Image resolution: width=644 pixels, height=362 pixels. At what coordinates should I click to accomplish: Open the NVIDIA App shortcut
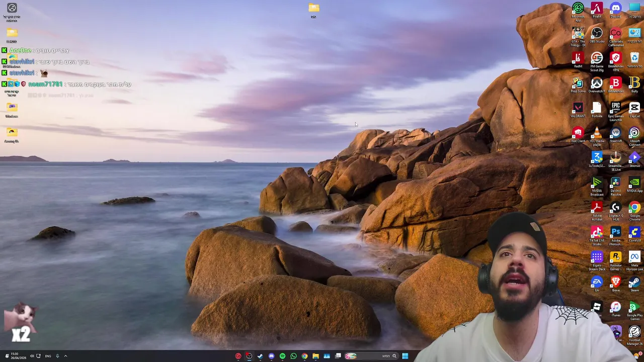point(634,185)
